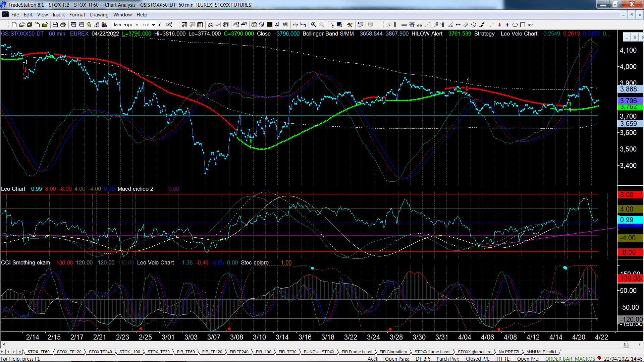
Task: Switch to the BUND vs STOXX tab
Action: 319,352
